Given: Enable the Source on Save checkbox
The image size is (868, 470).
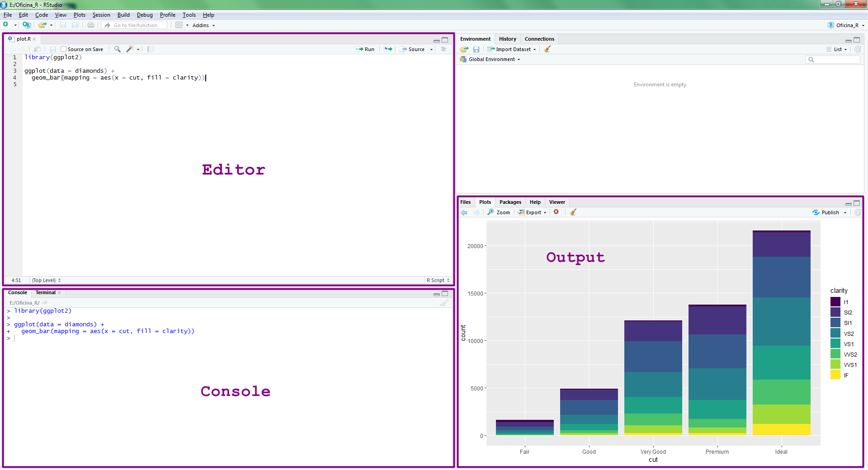Looking at the screenshot, I should coord(64,49).
